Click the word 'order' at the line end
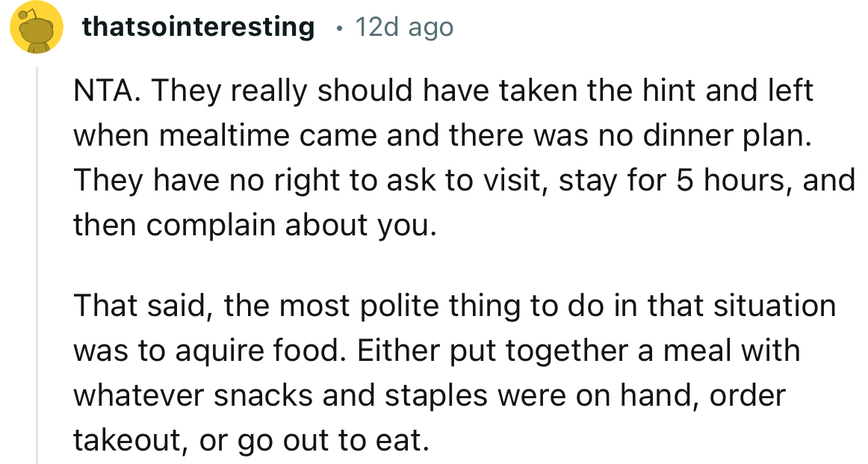868x464 pixels. pyautogui.click(x=748, y=395)
